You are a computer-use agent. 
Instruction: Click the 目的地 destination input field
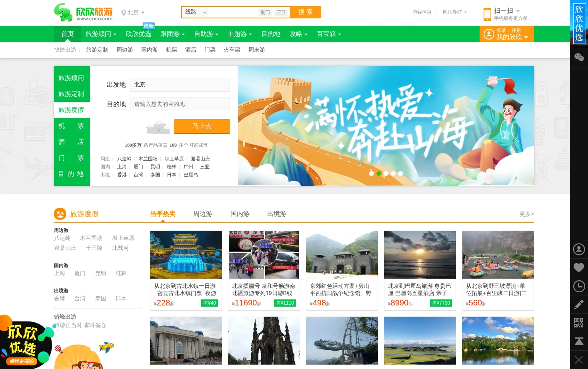point(180,104)
